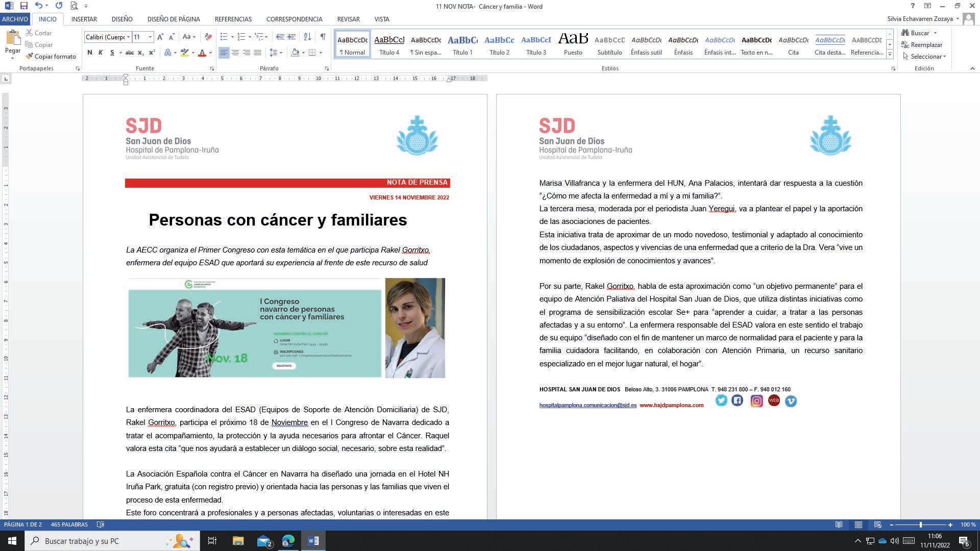The width and height of the screenshot is (980, 551).
Task: Open line spacing dropdown
Action: 276,53
